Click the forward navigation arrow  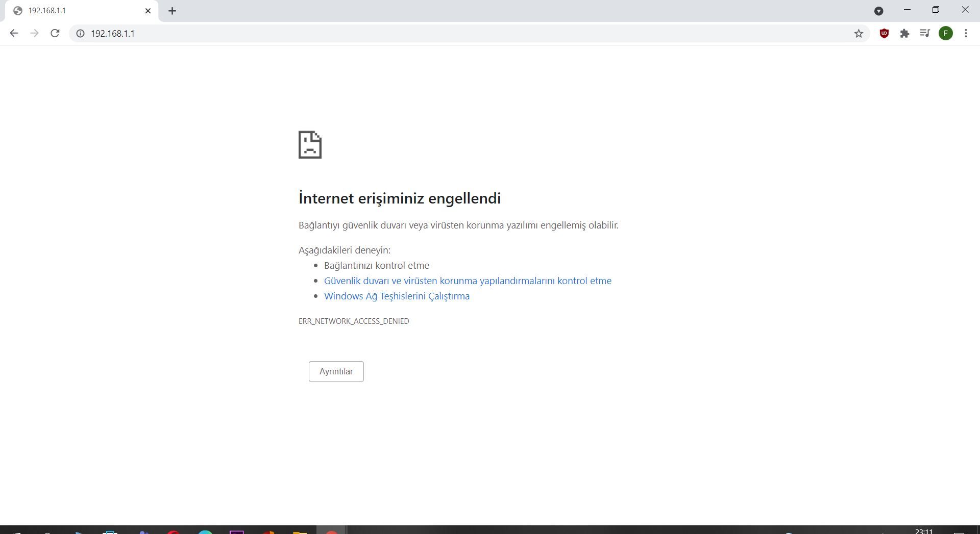34,33
